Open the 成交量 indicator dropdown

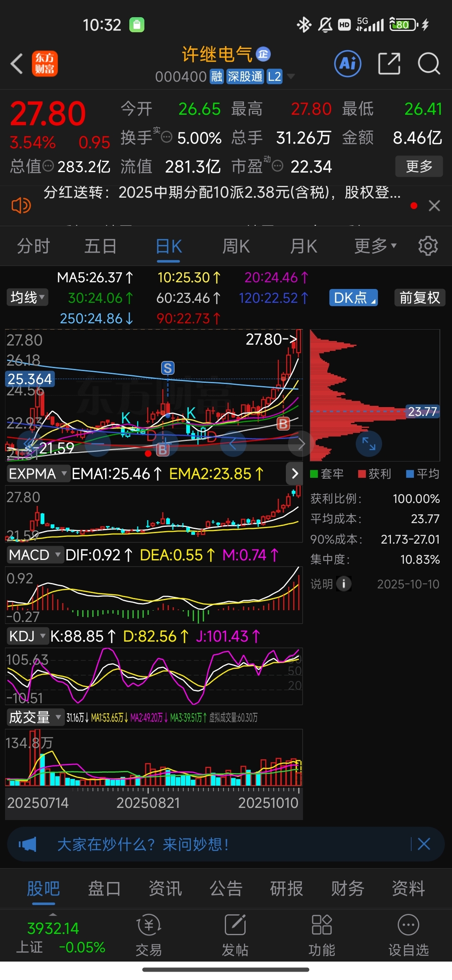tap(35, 717)
